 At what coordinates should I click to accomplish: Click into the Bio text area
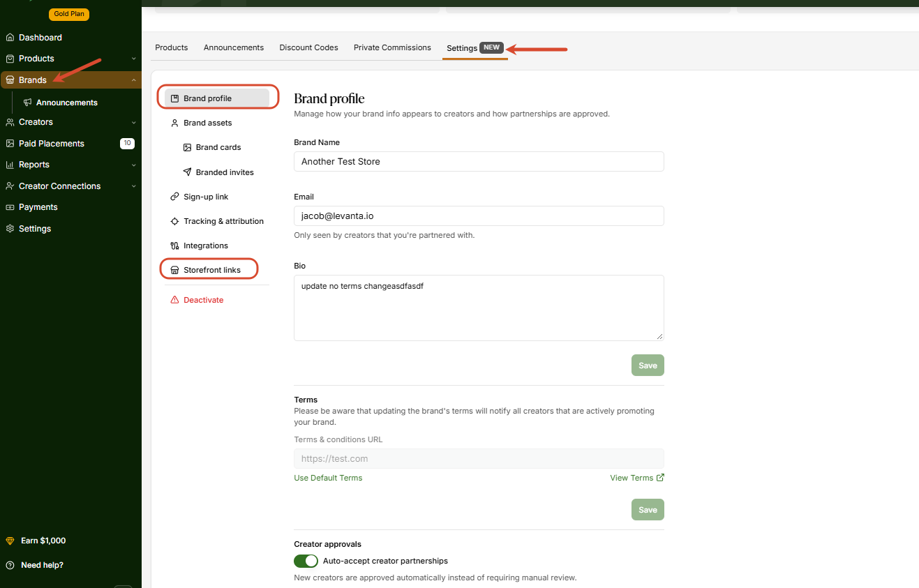click(x=479, y=308)
